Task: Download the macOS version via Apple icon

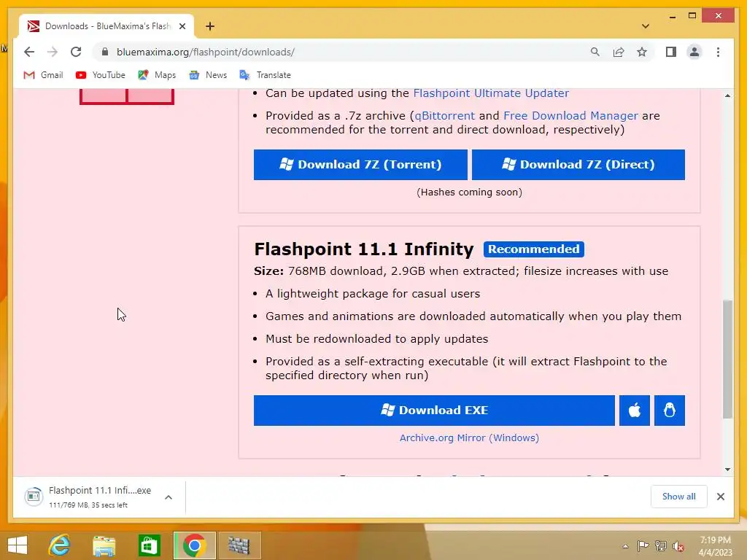Action: point(634,411)
